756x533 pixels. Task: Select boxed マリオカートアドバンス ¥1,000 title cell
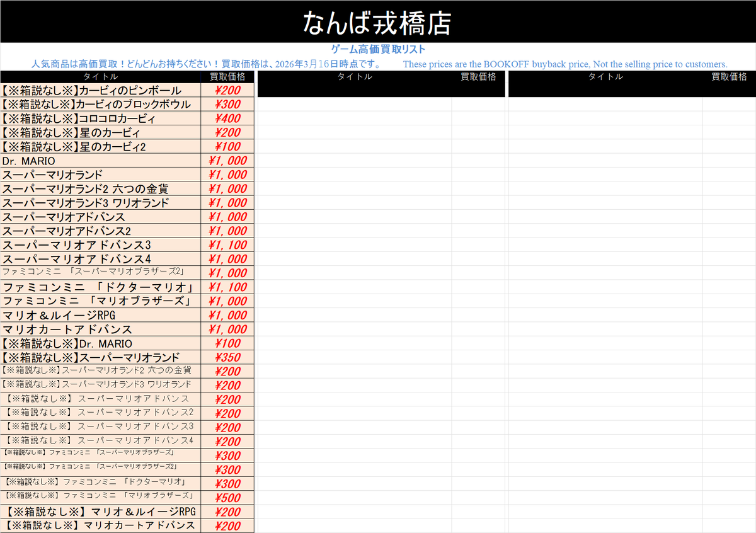[101, 330]
